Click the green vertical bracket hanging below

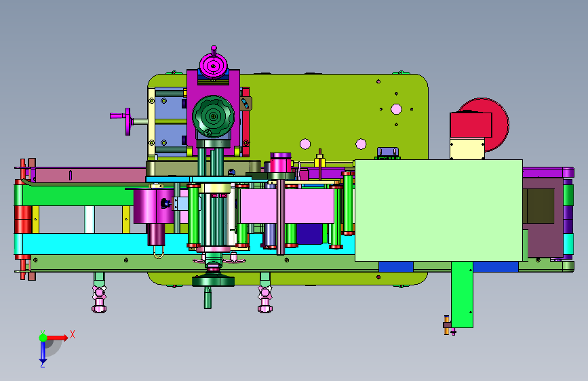[x=462, y=294]
